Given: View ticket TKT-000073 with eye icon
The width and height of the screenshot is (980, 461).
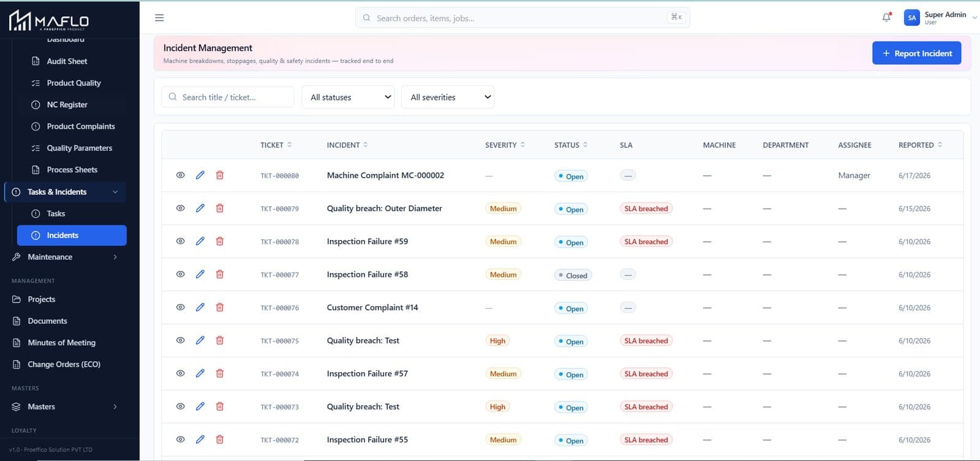Looking at the screenshot, I should pos(181,407).
